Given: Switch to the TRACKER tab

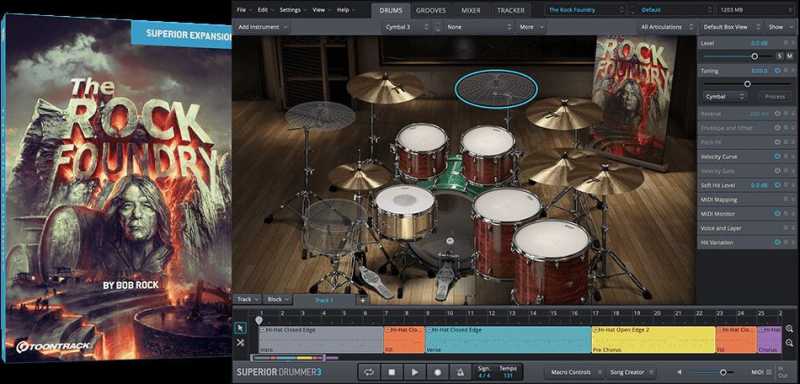Looking at the screenshot, I should pos(510,10).
